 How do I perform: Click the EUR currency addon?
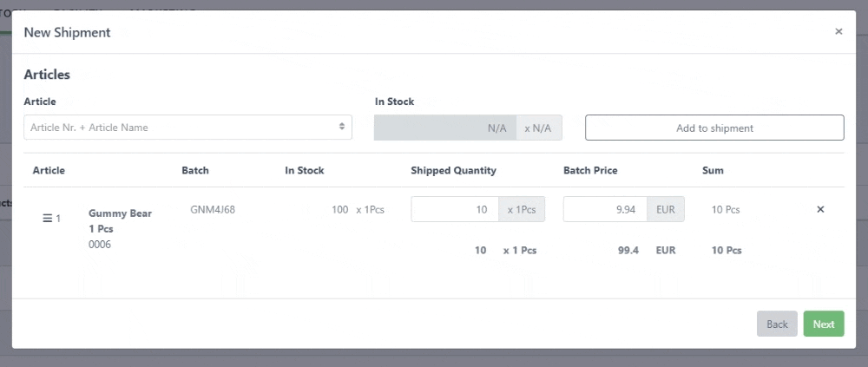pyautogui.click(x=667, y=209)
